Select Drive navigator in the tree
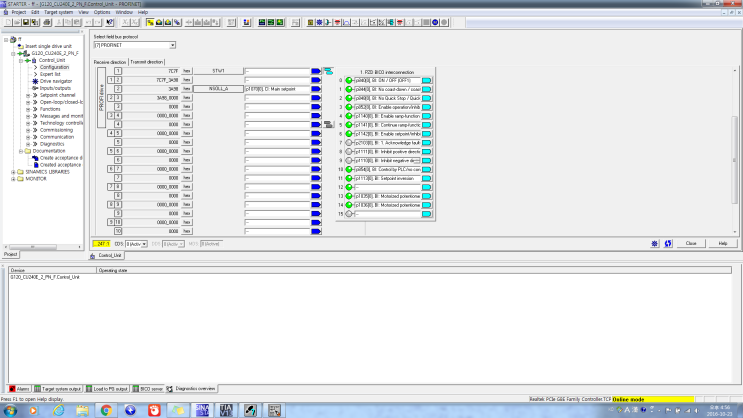 (56, 82)
